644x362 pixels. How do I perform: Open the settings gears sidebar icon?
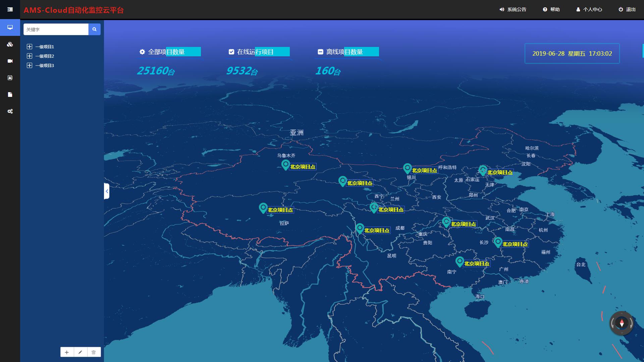[10, 111]
